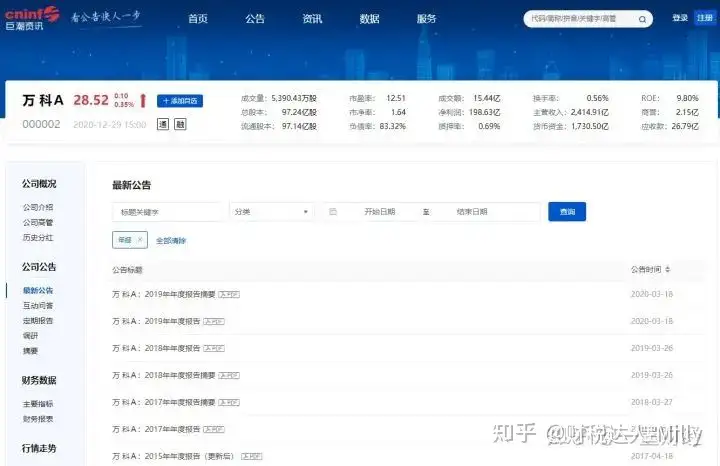Click the 市盈率 value 12.51
The image size is (720, 466).
click(396, 98)
